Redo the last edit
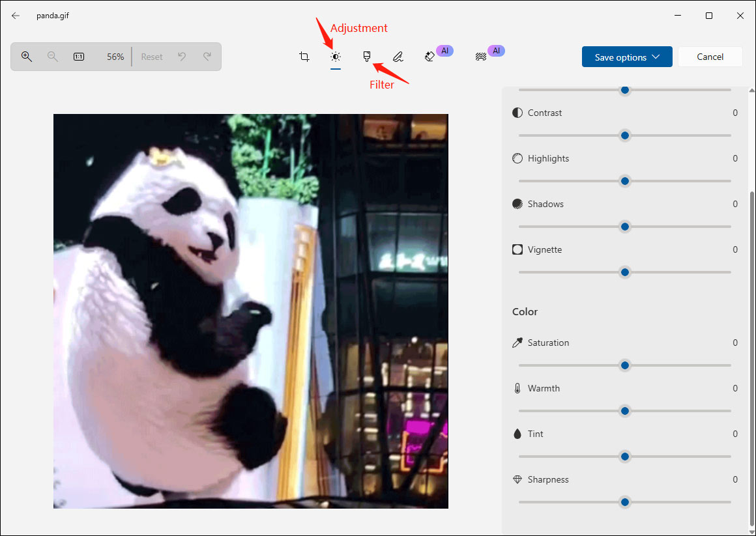 [x=207, y=57]
